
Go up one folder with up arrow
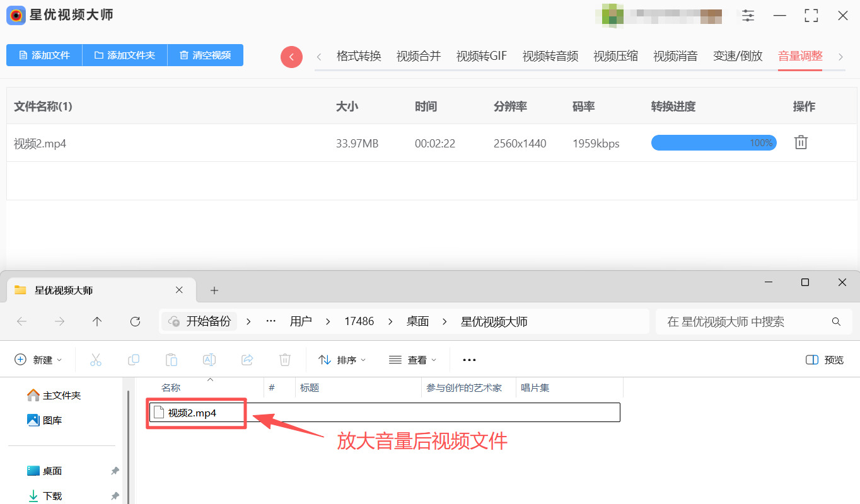97,322
